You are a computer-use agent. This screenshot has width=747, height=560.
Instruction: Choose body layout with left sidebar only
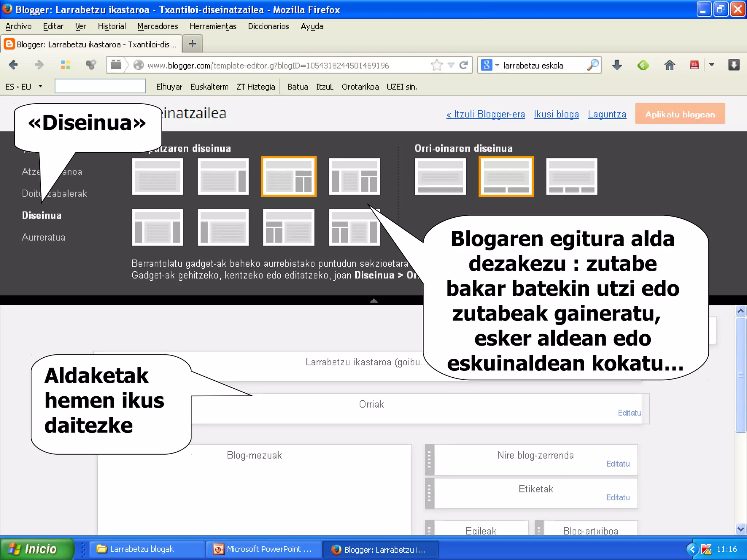click(223, 227)
